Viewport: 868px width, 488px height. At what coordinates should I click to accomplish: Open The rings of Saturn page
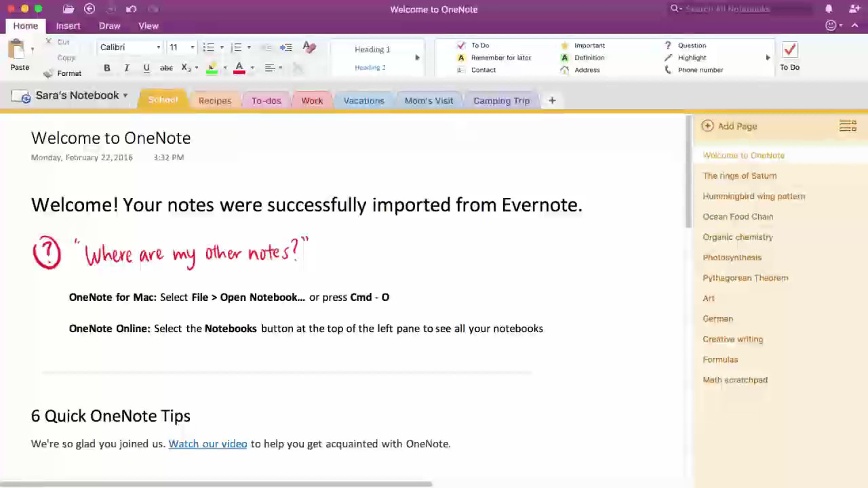[x=739, y=176]
